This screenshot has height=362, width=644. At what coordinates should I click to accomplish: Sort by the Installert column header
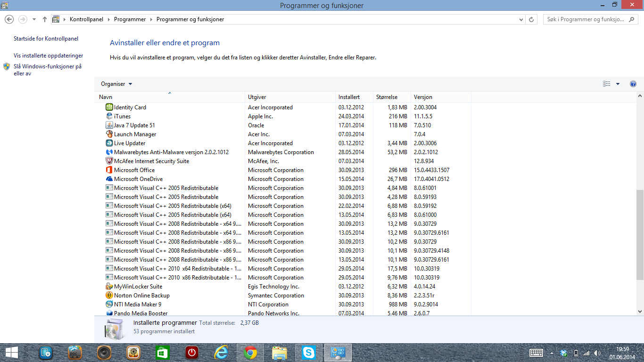354,97
